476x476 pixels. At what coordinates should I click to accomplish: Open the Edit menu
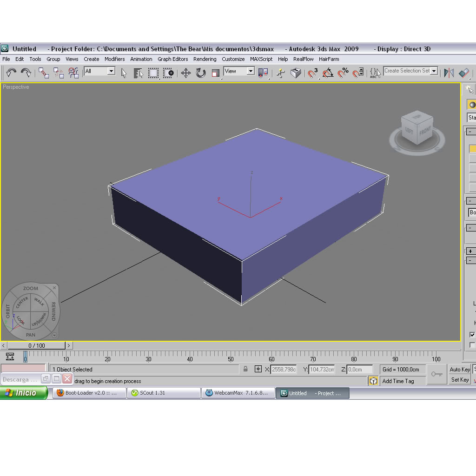click(20, 59)
